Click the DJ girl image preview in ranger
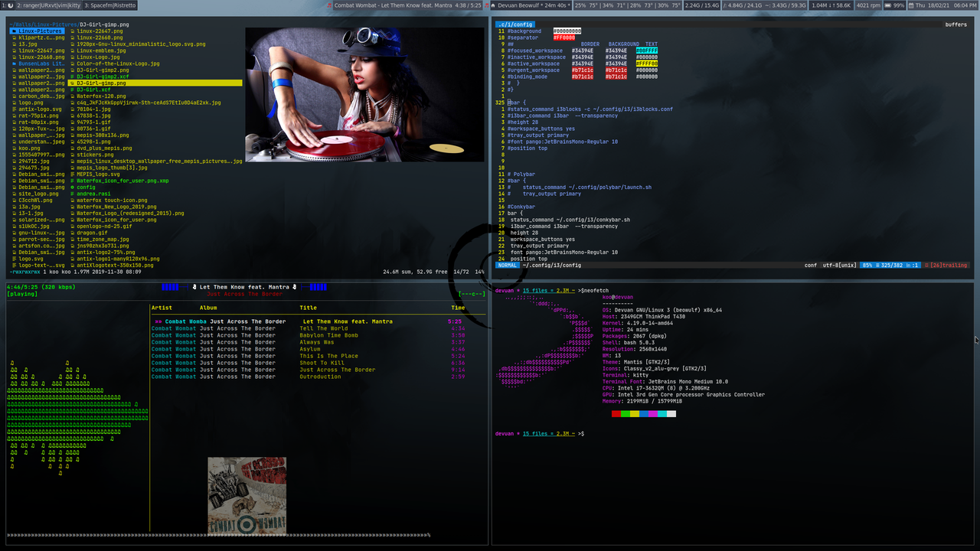 (364, 96)
